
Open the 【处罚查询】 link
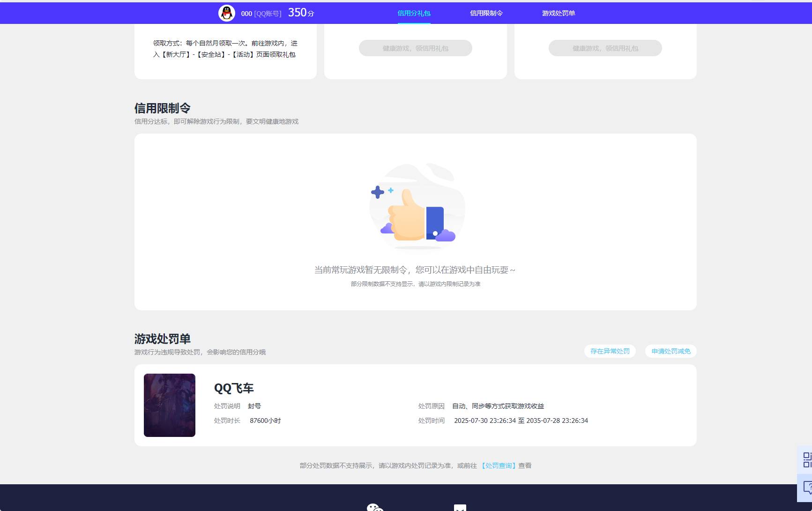(x=498, y=466)
